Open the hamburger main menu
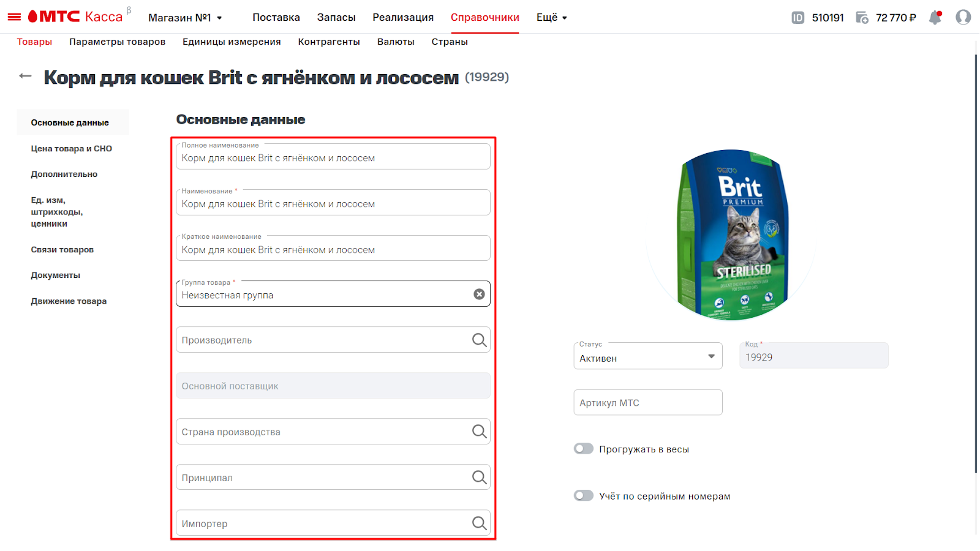Screen dimensions: 980x551 (x=14, y=17)
